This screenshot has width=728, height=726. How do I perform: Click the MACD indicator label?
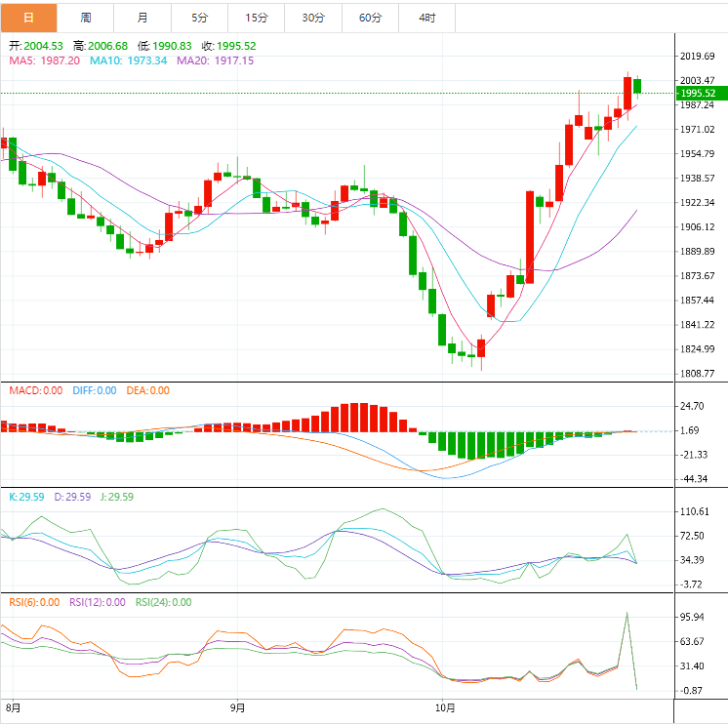[x=36, y=390]
